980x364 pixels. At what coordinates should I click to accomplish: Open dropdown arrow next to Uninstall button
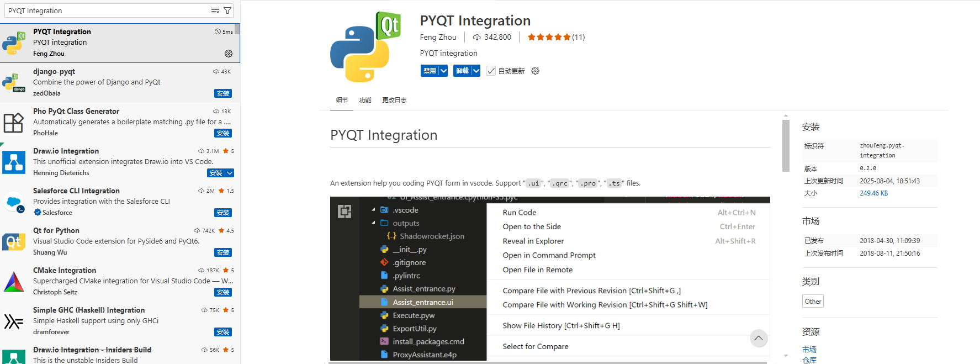click(476, 71)
